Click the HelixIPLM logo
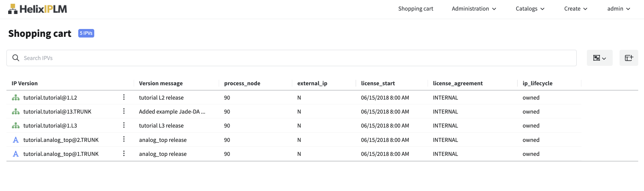 coord(37,9)
